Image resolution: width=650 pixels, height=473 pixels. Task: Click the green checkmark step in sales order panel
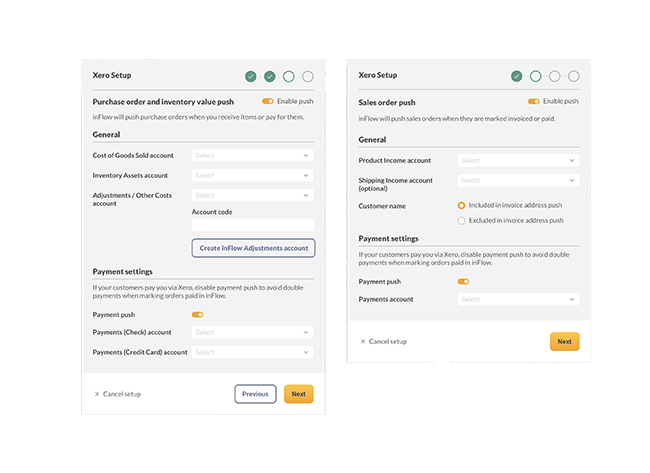(517, 76)
